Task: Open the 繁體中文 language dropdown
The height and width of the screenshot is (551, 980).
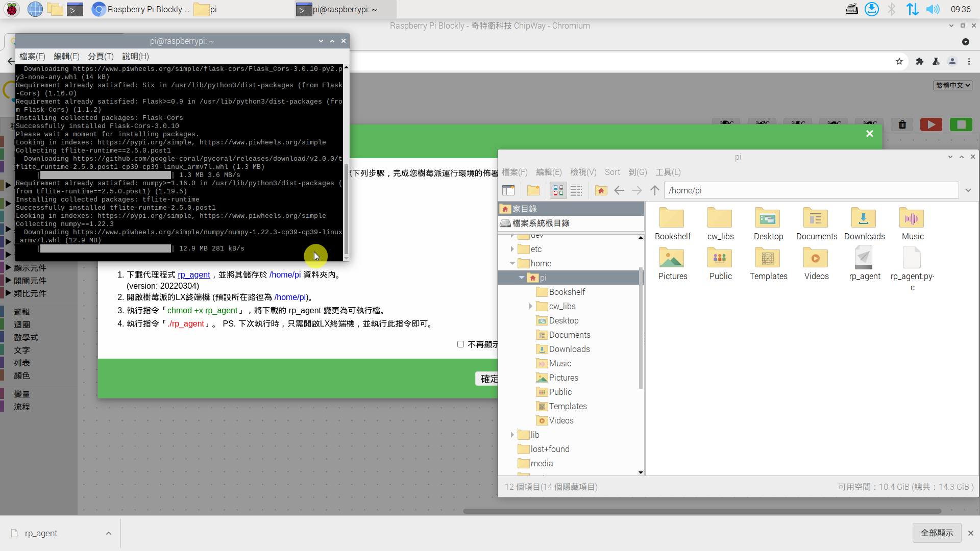Action: [x=952, y=85]
